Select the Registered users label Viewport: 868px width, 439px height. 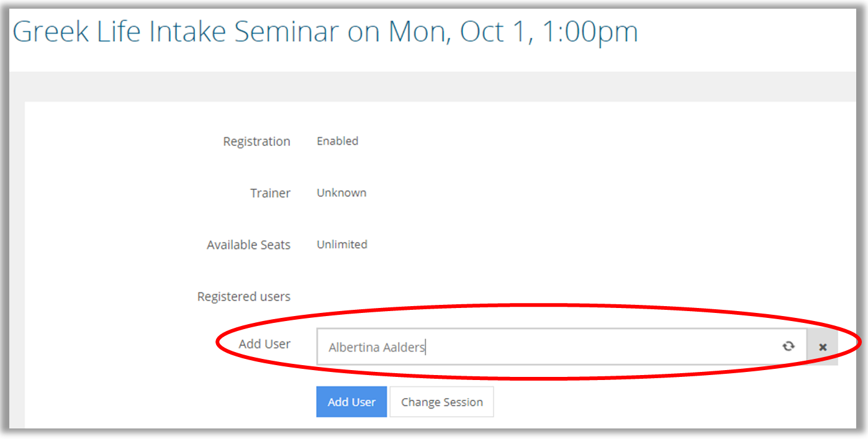243,297
